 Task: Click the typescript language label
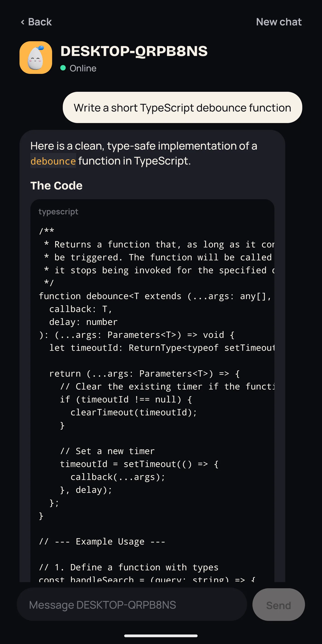(58, 212)
